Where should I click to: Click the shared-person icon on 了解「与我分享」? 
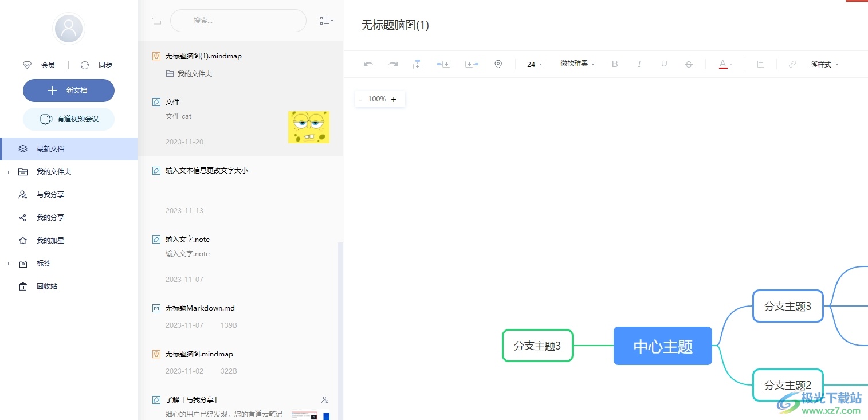325,400
